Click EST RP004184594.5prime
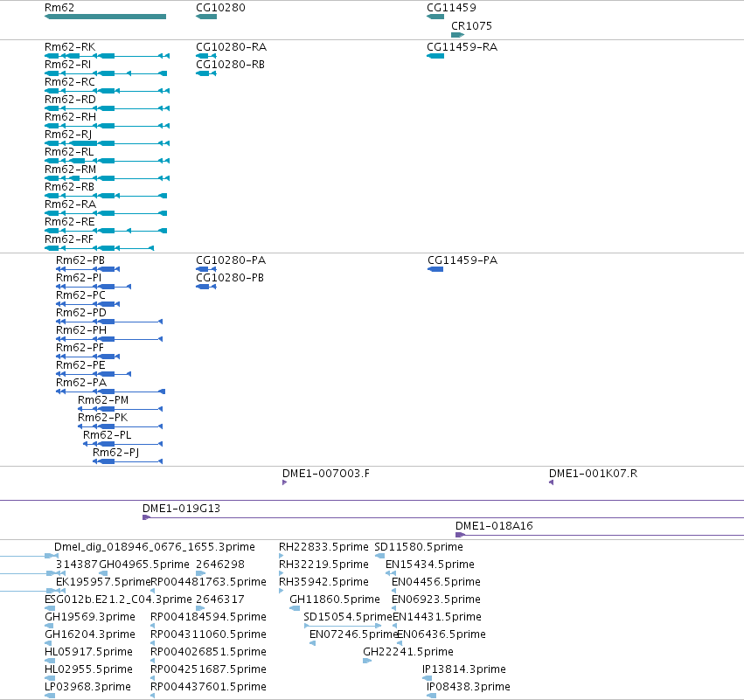744x700 pixels. point(208,617)
